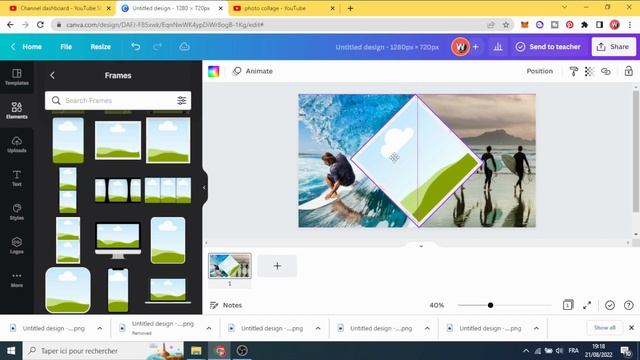Open the W profile avatar
Image resolution: width=640 pixels, height=360 pixels.
pos(460,47)
